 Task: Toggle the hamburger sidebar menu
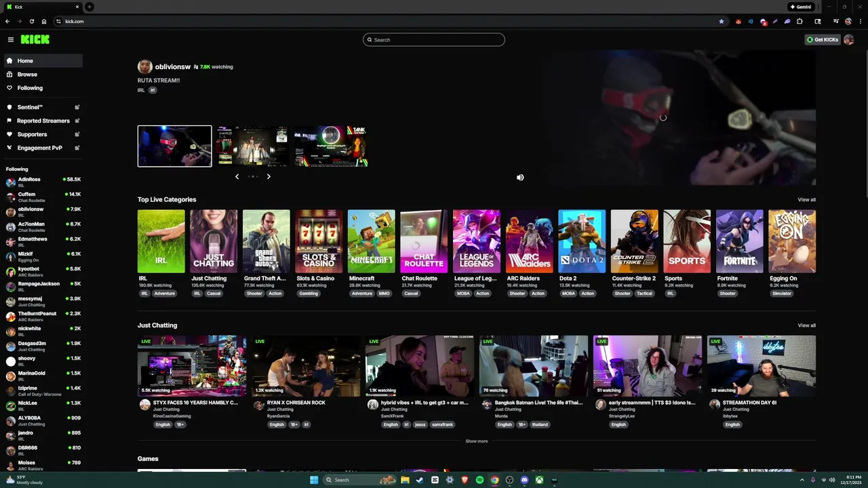(10, 40)
